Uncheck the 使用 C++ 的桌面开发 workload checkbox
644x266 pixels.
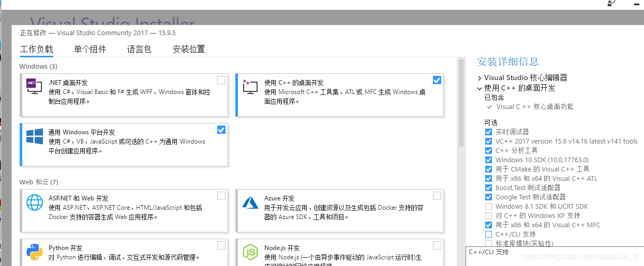coord(437,80)
